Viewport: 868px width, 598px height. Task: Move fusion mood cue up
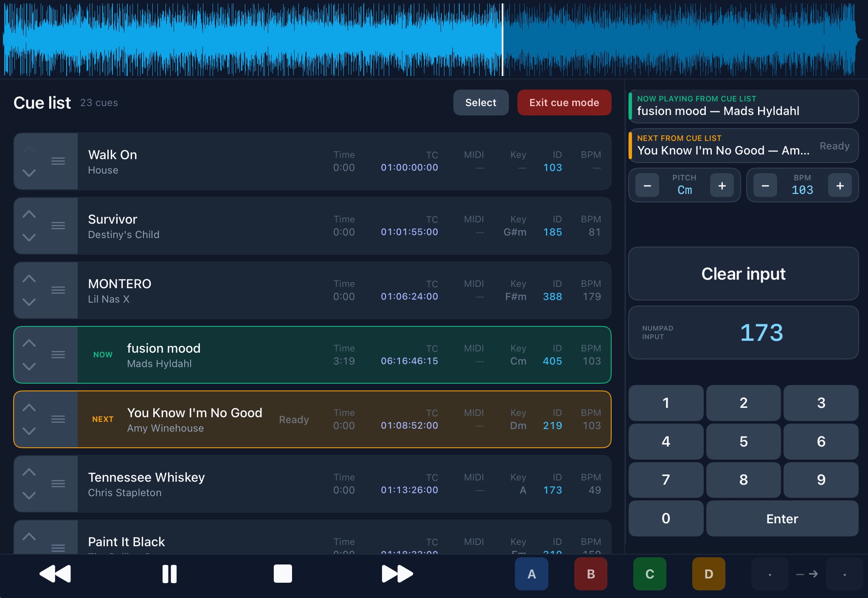point(29,343)
